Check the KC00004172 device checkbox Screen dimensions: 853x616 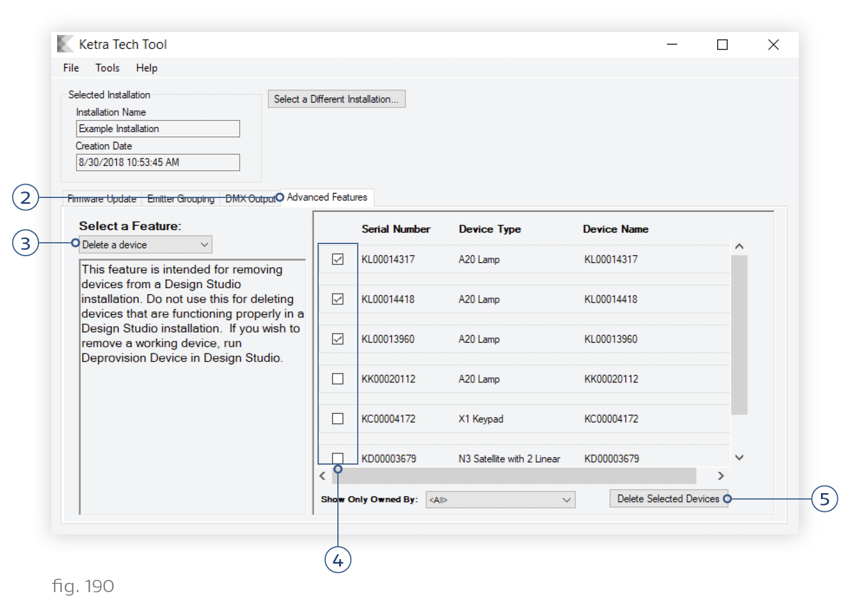point(337,419)
